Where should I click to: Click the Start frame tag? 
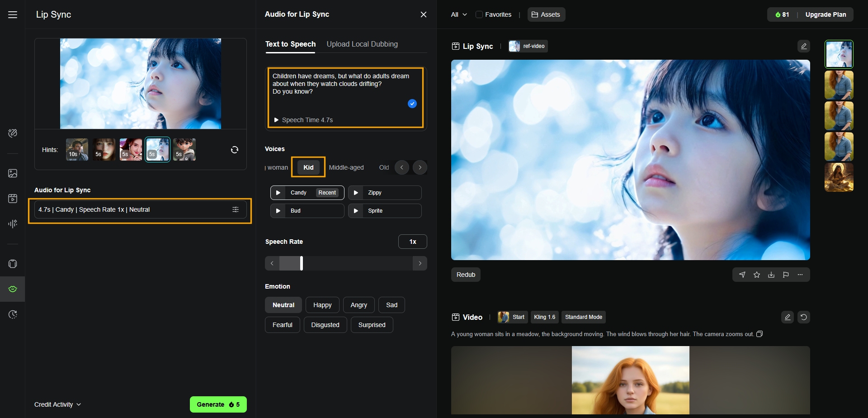[512, 317]
